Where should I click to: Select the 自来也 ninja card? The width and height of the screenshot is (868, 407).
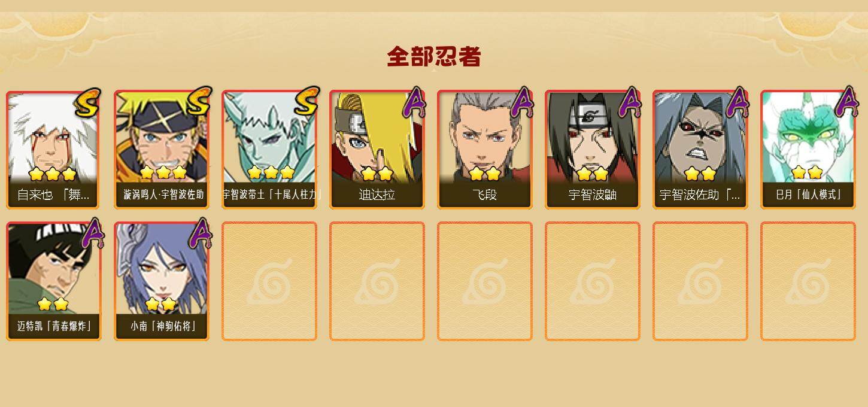(x=54, y=150)
